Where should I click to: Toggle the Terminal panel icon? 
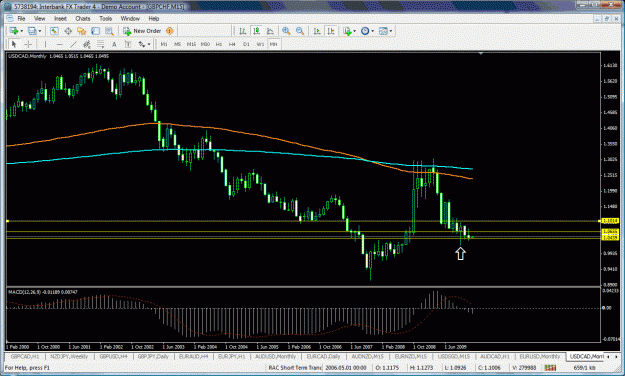click(95, 31)
